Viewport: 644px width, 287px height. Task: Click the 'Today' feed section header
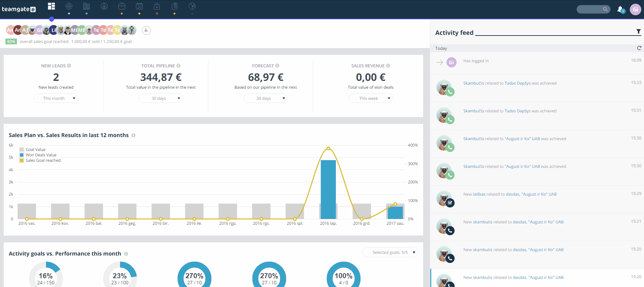[537, 48]
